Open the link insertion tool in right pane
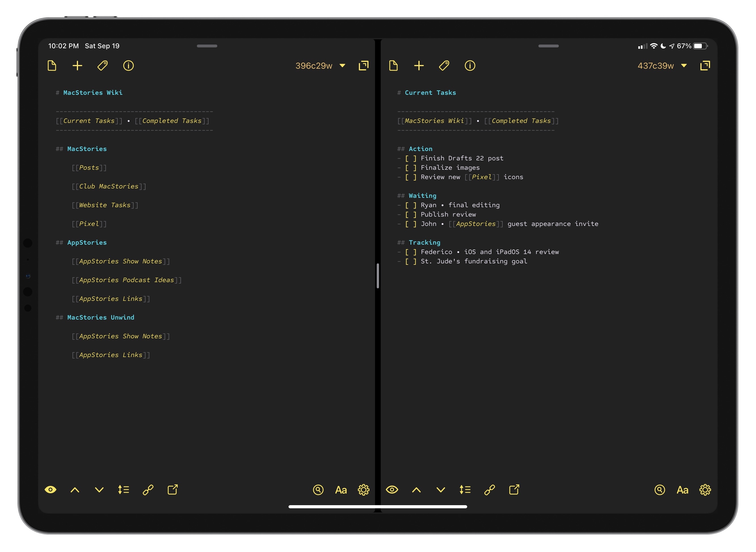Screen dimensions: 756x552 point(490,490)
